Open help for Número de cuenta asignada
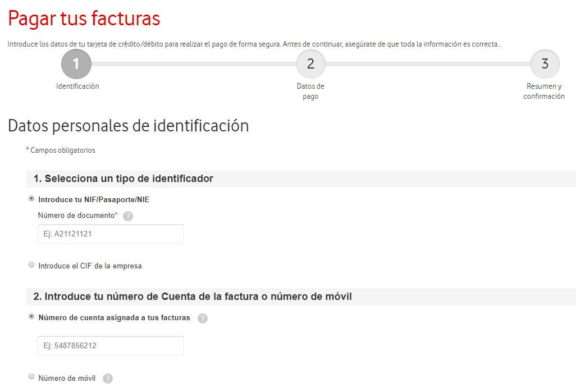Viewport: 576px width, 392px height. 203,318
